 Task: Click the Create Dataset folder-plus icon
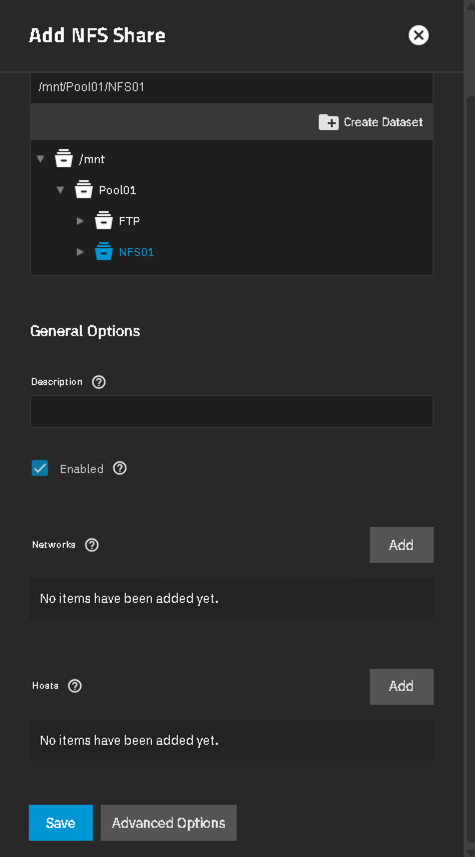point(329,122)
